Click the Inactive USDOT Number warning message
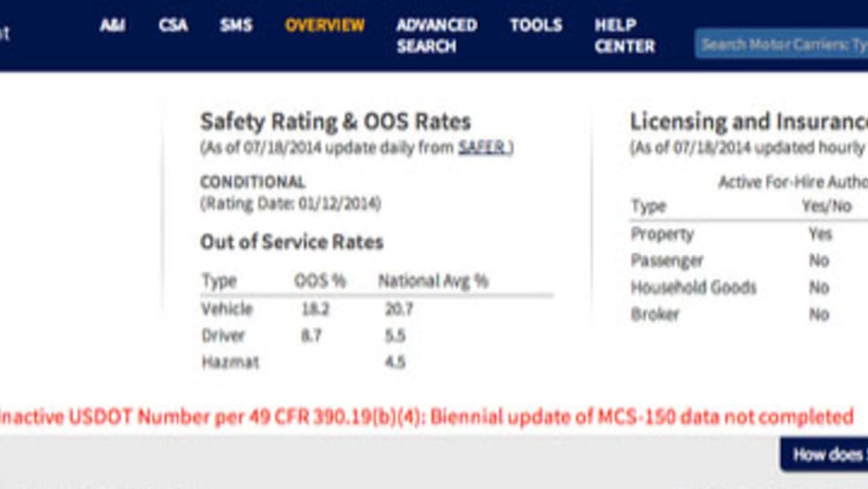 tap(426, 416)
